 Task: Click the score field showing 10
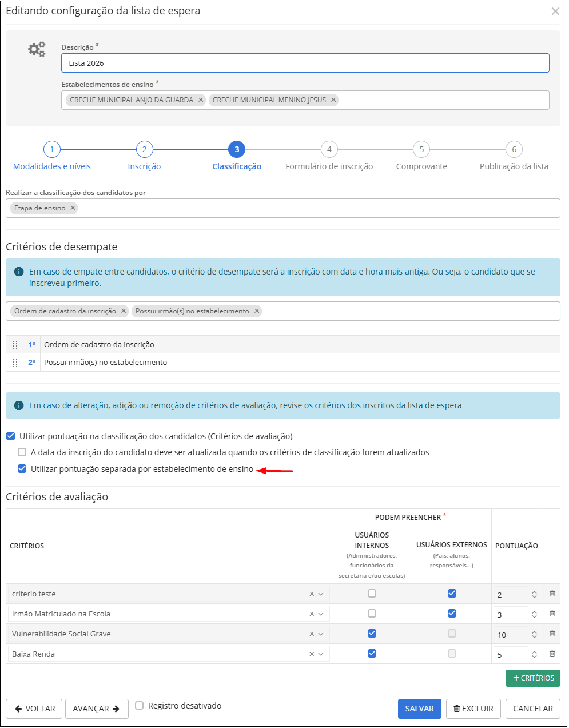point(511,635)
